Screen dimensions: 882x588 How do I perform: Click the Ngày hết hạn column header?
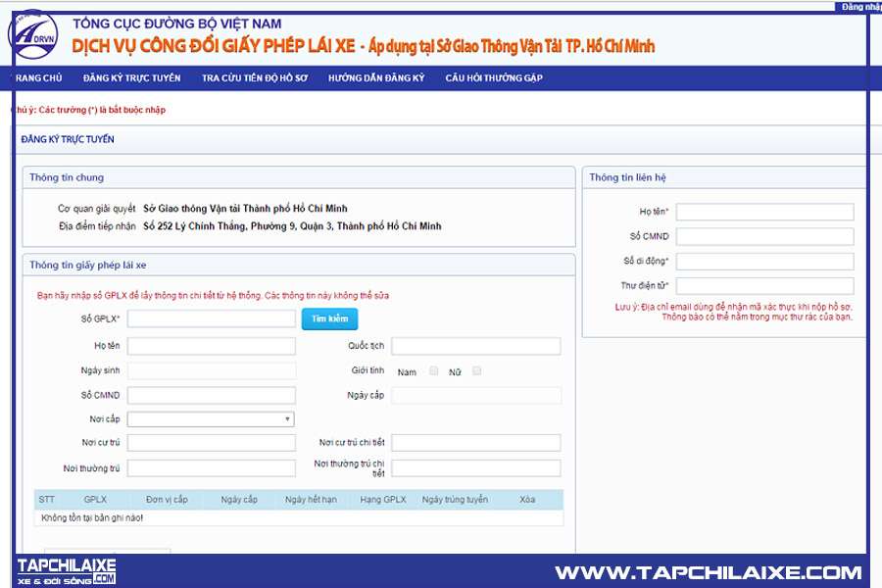click(311, 500)
